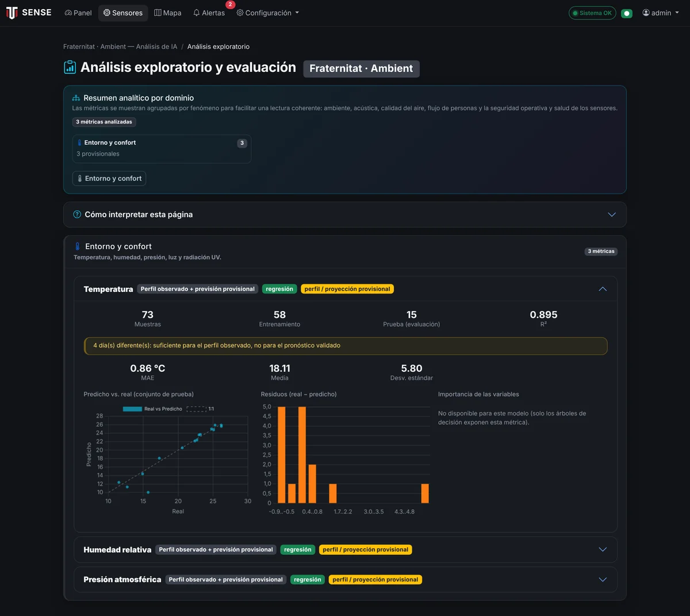The width and height of the screenshot is (690, 616).
Task: Click the clipboard chart icon beside page title
Action: [x=70, y=67]
